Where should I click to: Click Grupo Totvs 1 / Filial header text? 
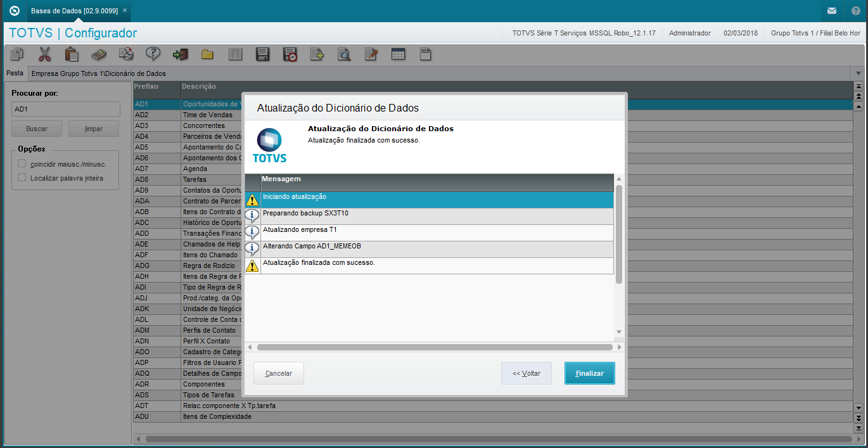tap(815, 33)
